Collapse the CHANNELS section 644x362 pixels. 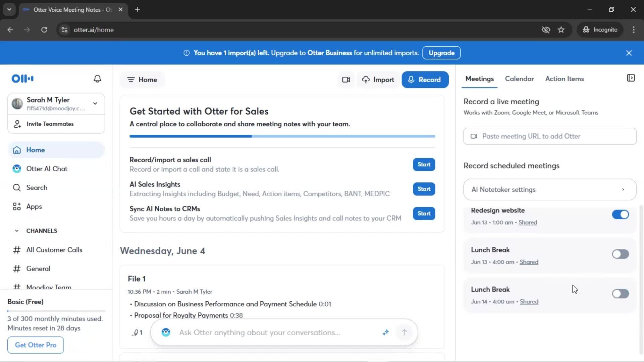tap(16, 231)
